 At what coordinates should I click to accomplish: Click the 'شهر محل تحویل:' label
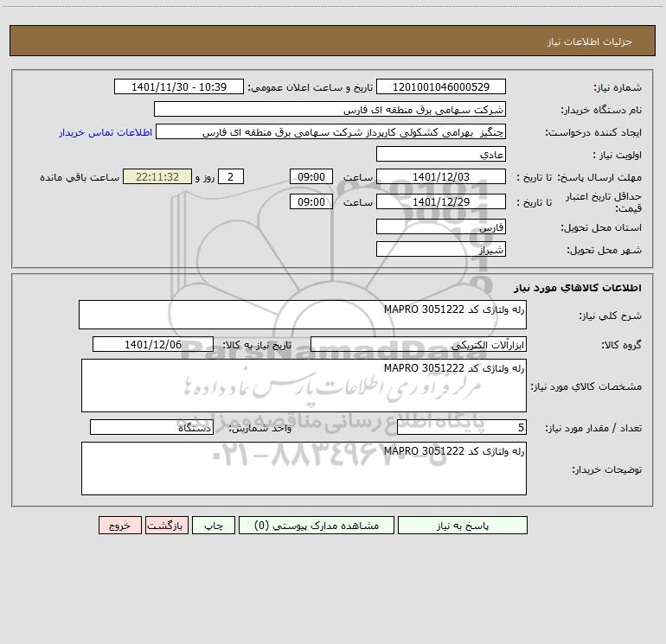[x=604, y=251]
